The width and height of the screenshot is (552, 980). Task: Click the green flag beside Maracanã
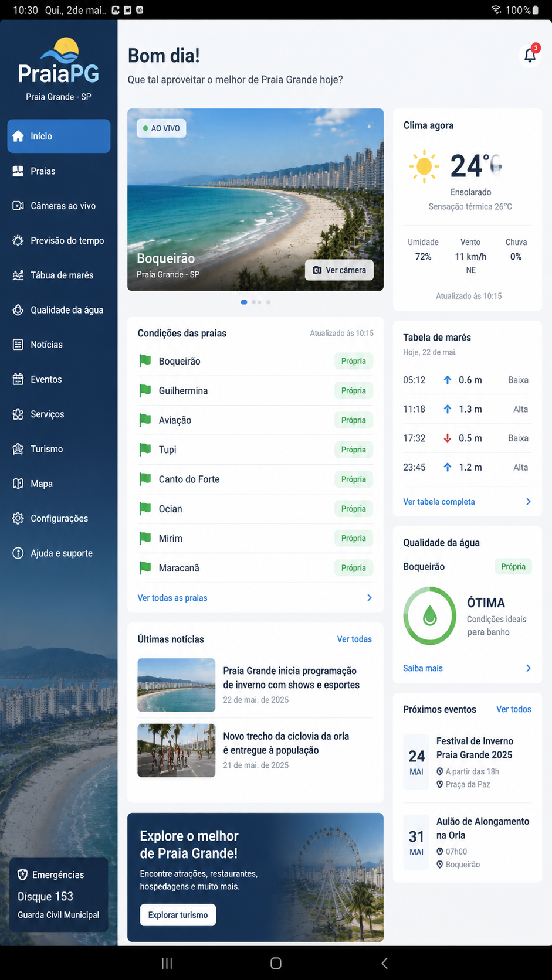click(x=145, y=567)
